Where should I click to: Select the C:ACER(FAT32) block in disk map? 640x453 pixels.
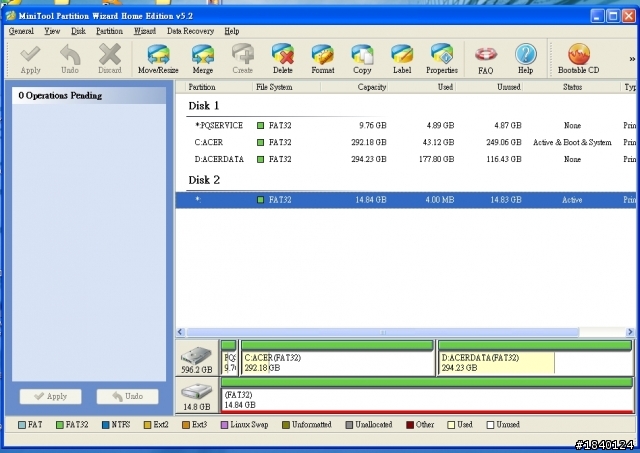click(x=337, y=358)
